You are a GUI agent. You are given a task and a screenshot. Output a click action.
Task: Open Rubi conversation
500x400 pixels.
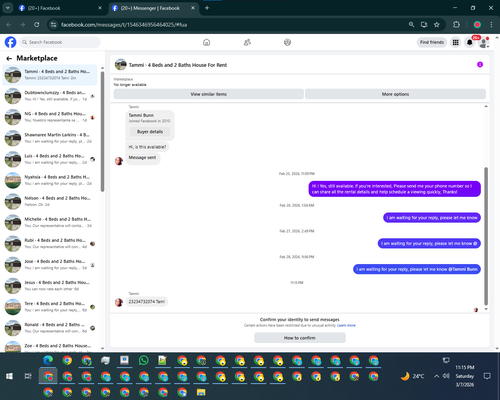[50, 243]
